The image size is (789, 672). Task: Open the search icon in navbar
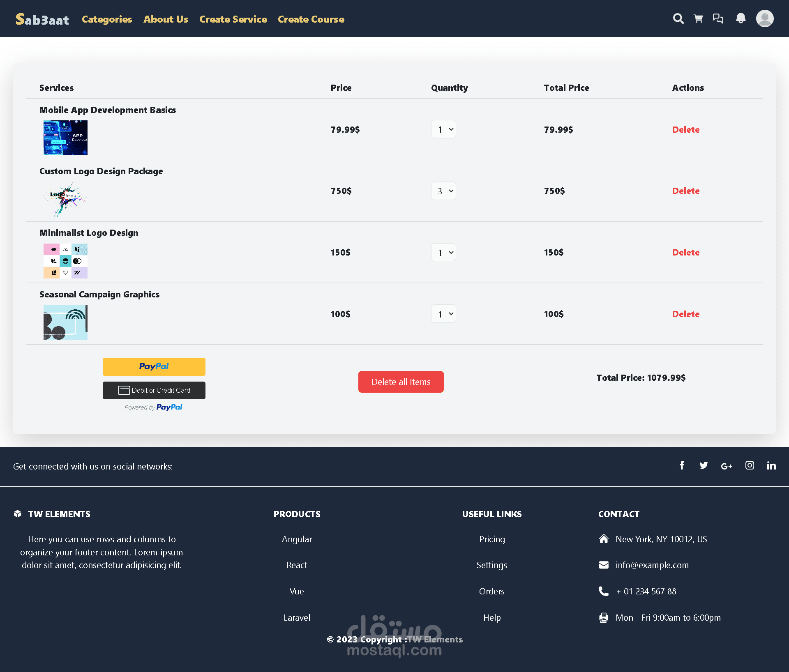coord(678,18)
